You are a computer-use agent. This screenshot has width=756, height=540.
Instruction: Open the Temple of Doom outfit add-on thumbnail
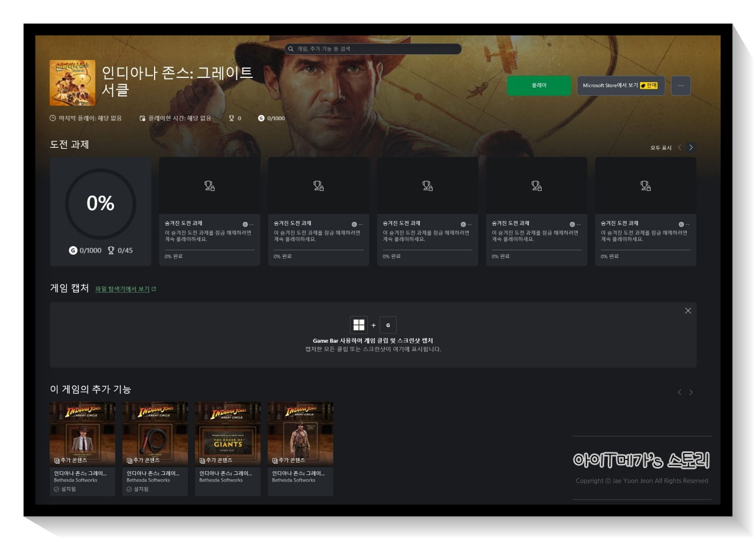tap(301, 434)
